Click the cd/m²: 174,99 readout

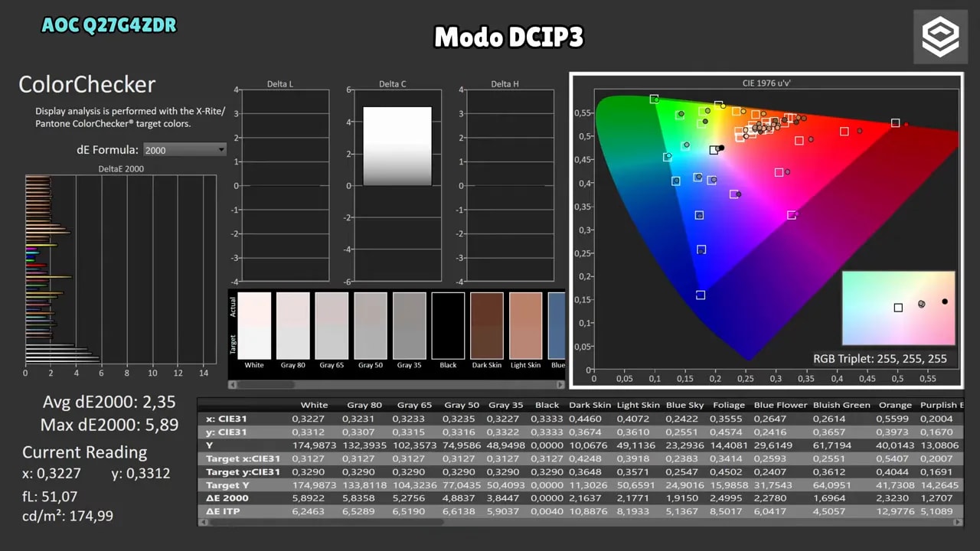[x=67, y=516]
